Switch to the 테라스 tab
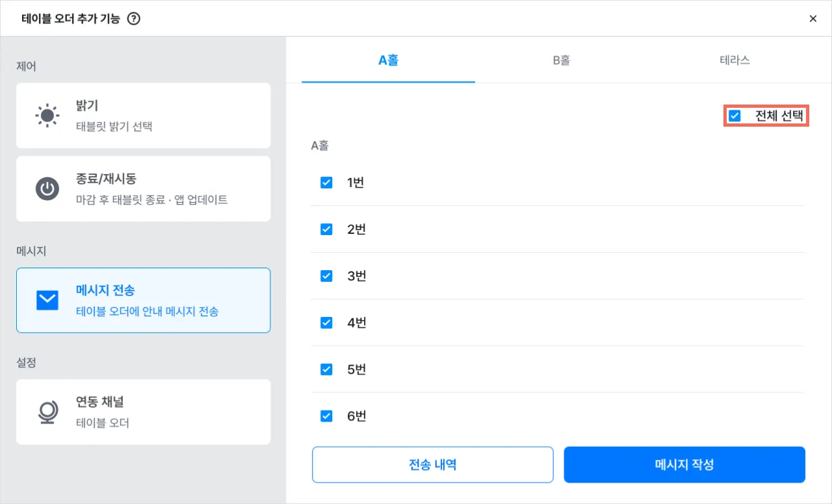 click(734, 60)
